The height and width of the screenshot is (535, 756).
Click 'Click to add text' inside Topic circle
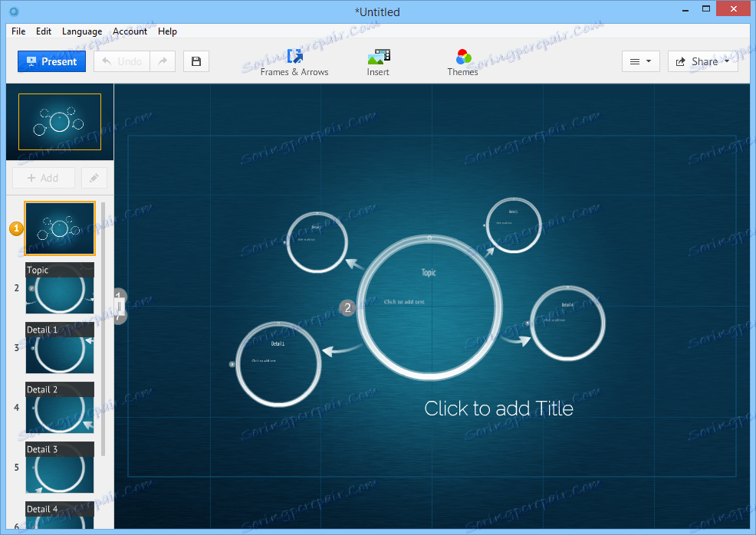click(404, 302)
